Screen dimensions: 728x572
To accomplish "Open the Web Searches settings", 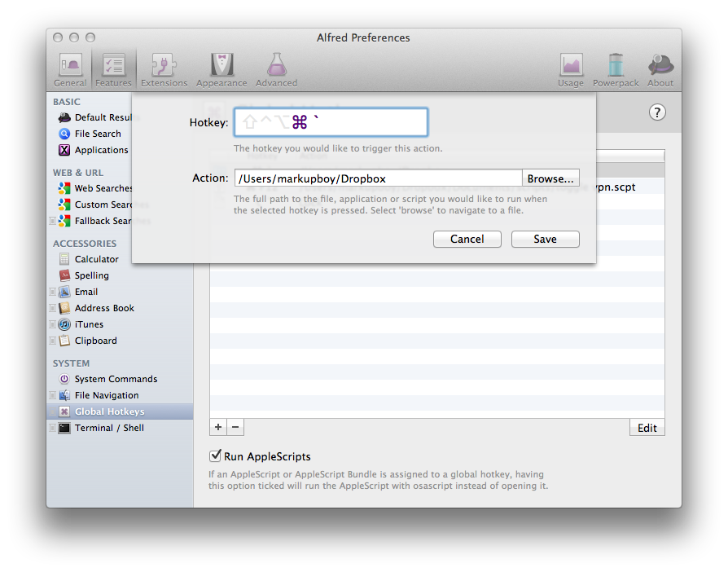I will [x=94, y=188].
